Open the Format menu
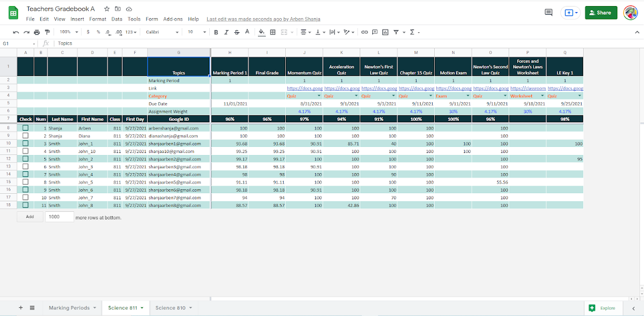The image size is (644, 316). tap(98, 19)
